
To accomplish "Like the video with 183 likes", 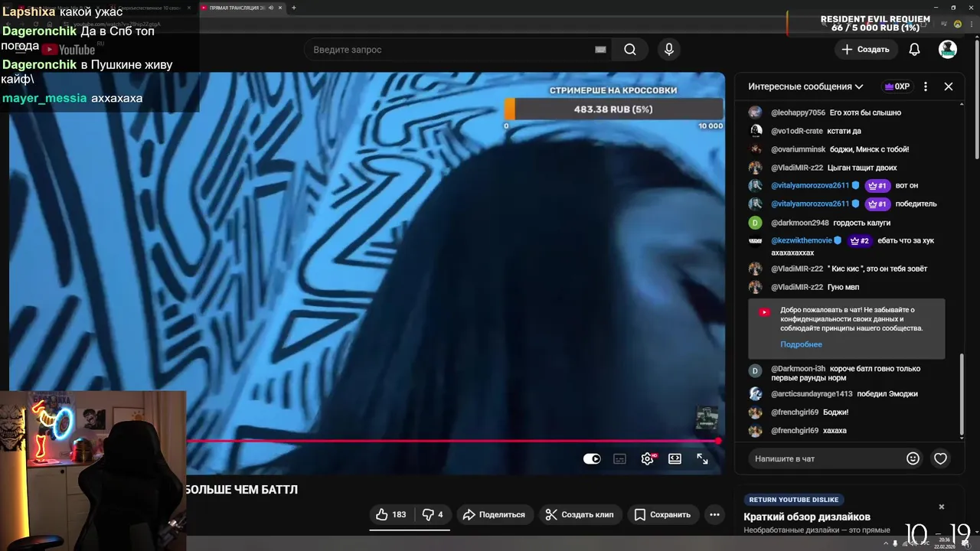I will (390, 514).
